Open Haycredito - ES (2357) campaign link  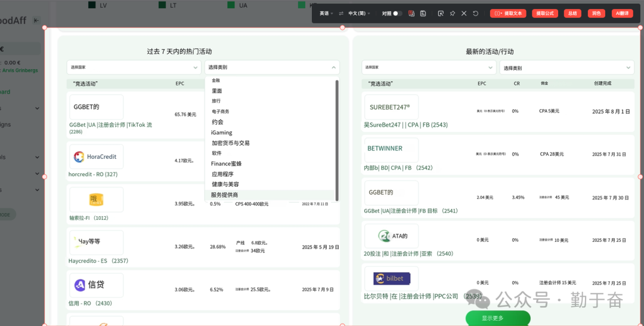[x=98, y=261]
